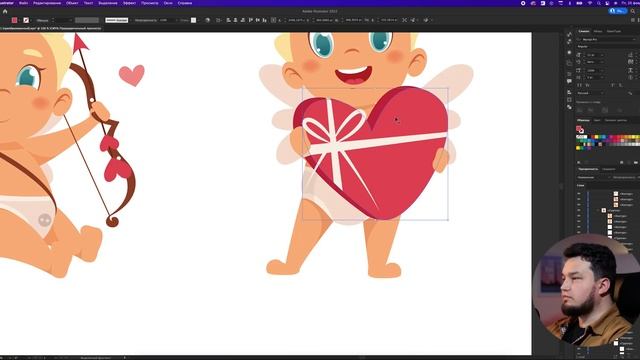
Task: Open the language dropdown in Character panel
Action: point(590,93)
